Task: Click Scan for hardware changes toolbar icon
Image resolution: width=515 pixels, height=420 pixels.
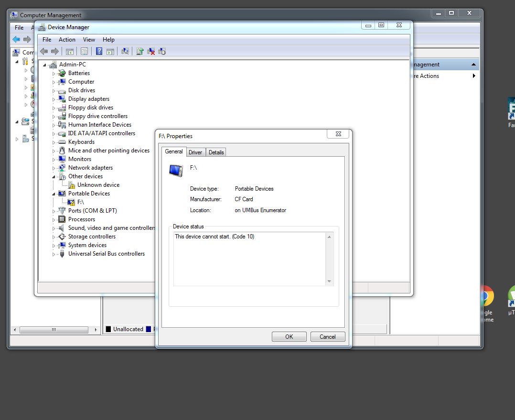Action: (125, 51)
